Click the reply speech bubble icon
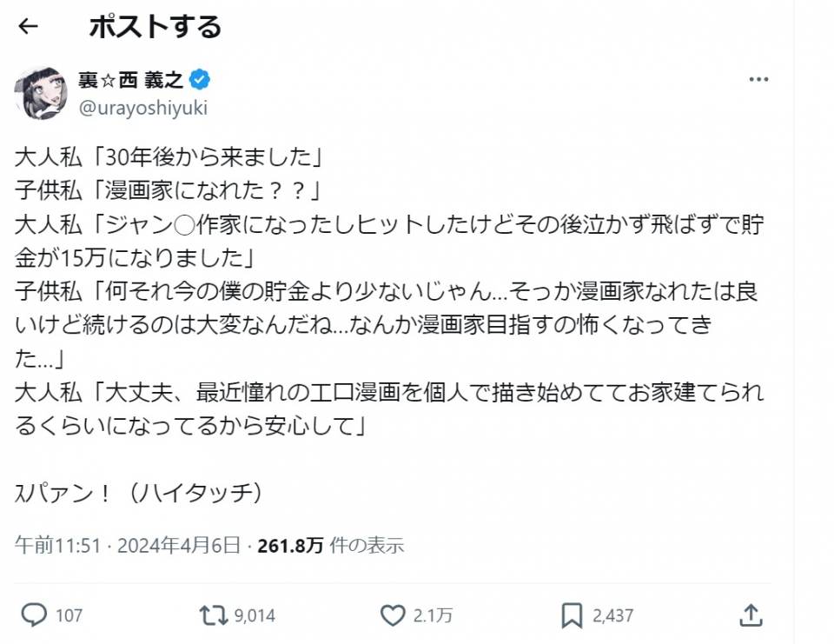834x644 pixels. pyautogui.click(x=34, y=615)
